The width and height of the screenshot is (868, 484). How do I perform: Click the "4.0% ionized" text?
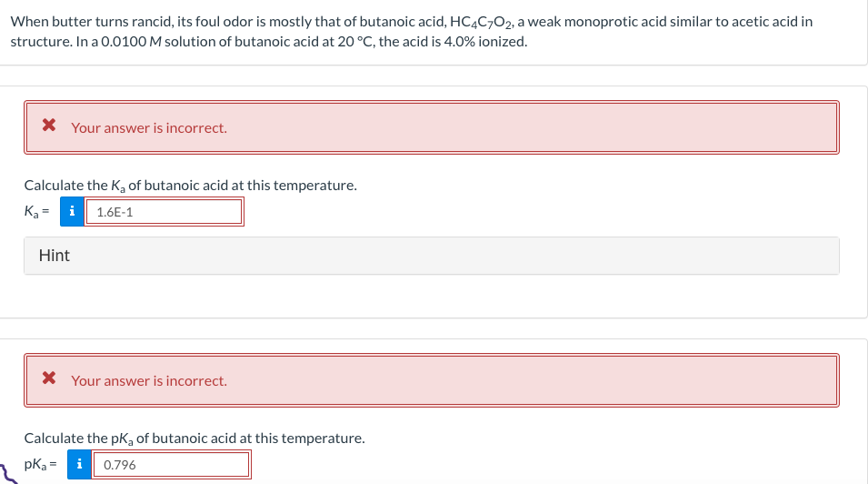click(485, 42)
